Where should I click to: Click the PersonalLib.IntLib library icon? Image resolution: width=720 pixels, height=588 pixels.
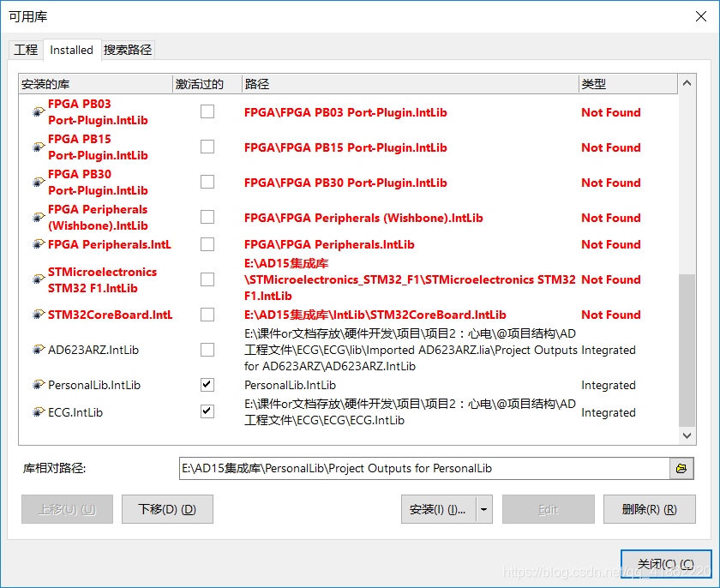pos(39,385)
